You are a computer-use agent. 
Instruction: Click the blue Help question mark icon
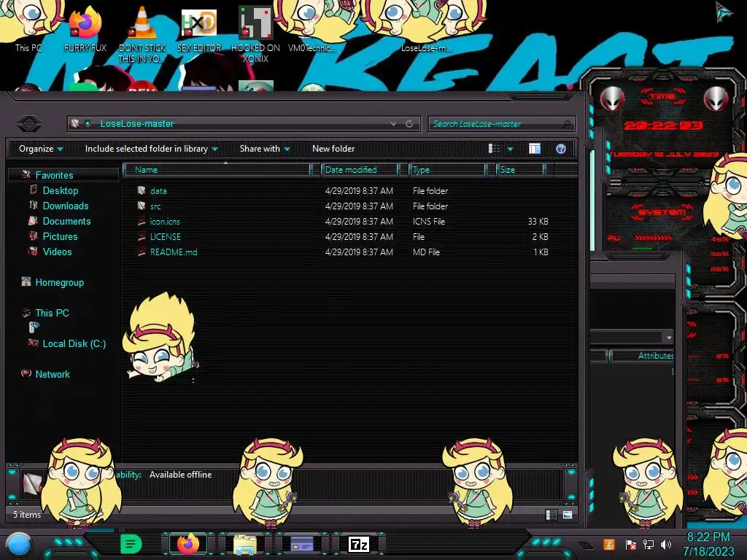click(561, 149)
